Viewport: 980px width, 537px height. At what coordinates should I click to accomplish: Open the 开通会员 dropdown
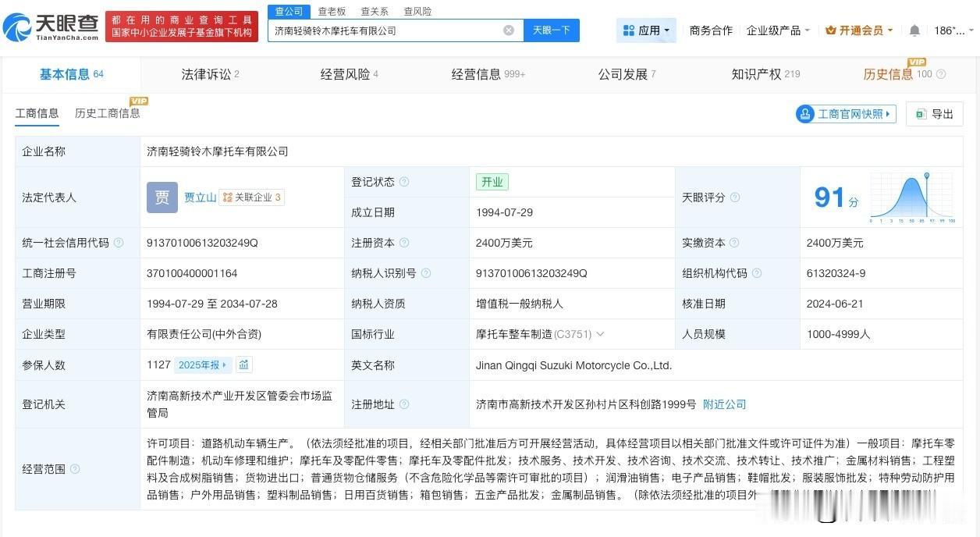point(859,30)
